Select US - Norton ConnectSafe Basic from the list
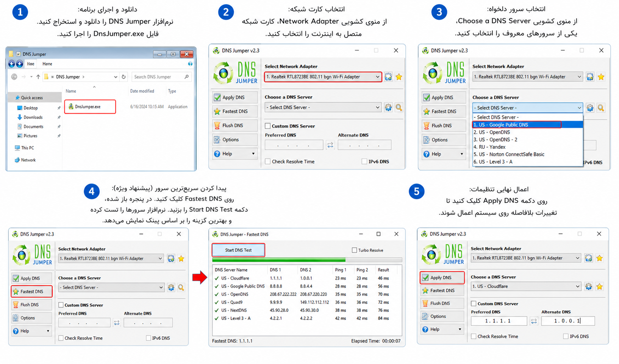Viewport: 619px width, 364px height. point(527,154)
